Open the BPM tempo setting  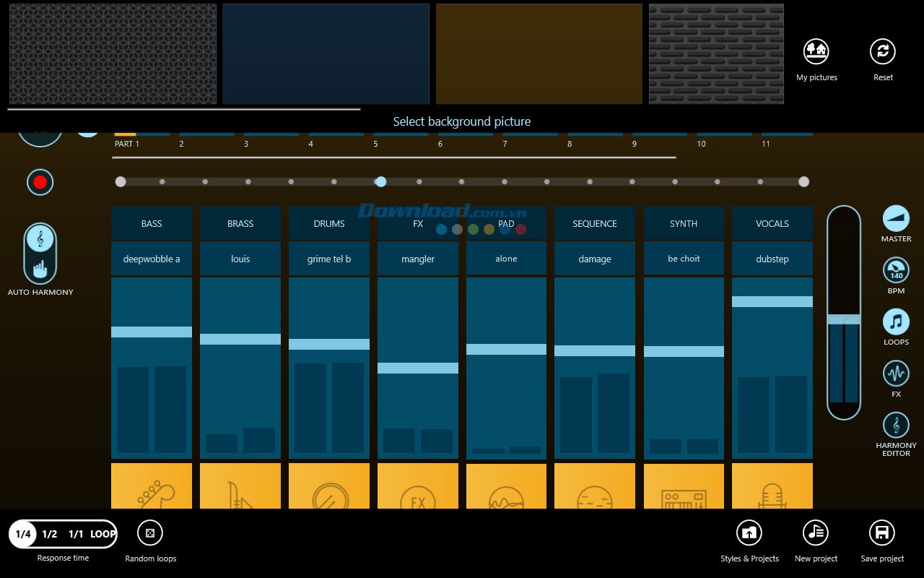(x=896, y=271)
